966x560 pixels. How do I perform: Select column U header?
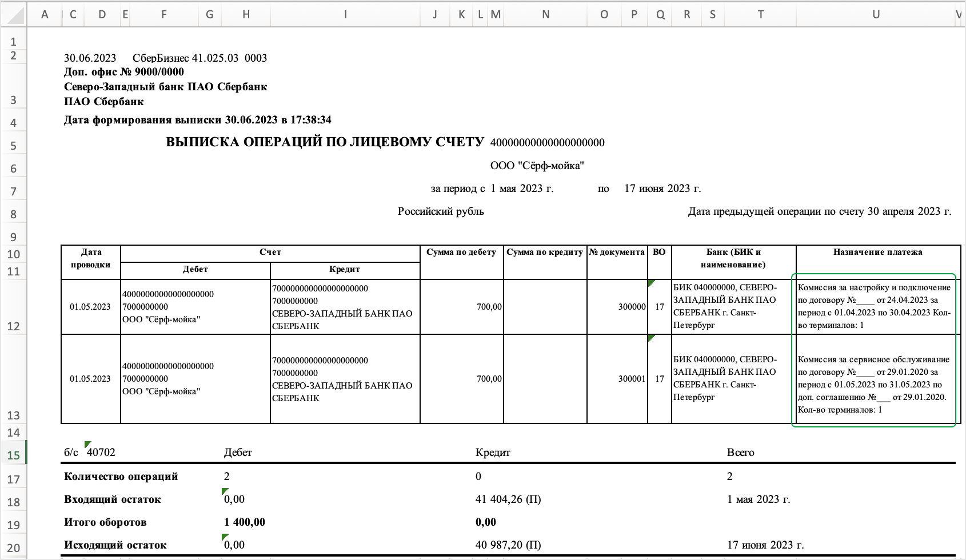(x=875, y=15)
